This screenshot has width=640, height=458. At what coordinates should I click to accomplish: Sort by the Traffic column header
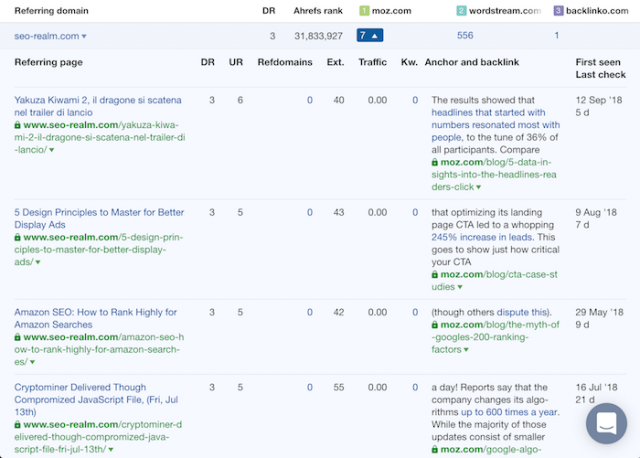coord(372,62)
